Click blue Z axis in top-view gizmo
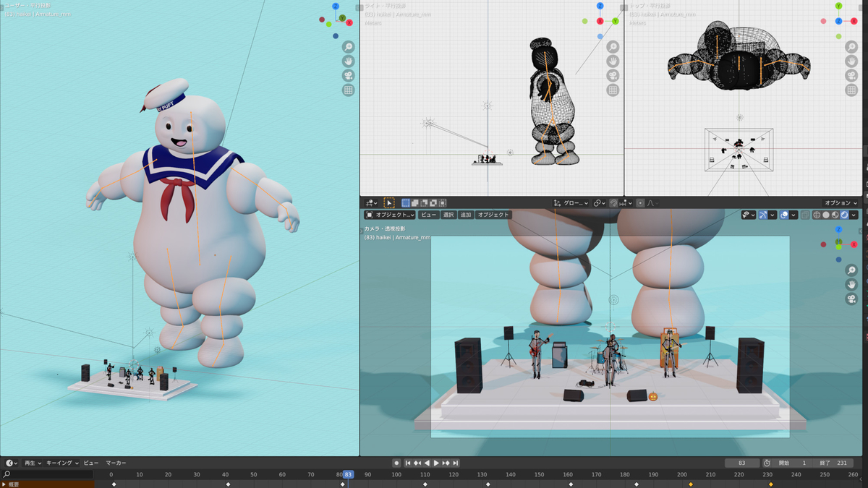This screenshot has width=868, height=488. point(838,21)
